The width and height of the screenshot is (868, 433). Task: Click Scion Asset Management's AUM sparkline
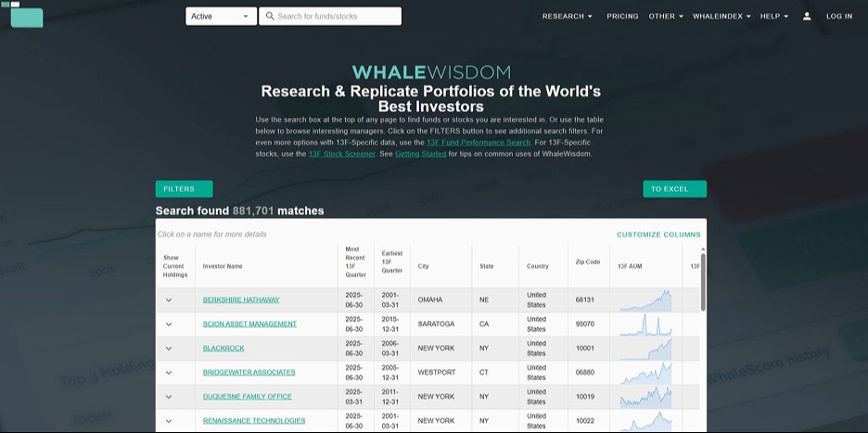point(645,325)
